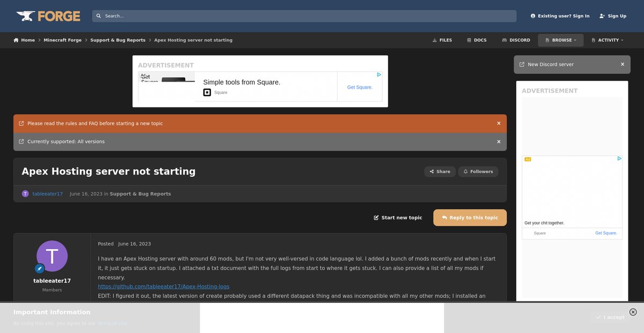Close the bottom overlay with X icon

point(633,312)
